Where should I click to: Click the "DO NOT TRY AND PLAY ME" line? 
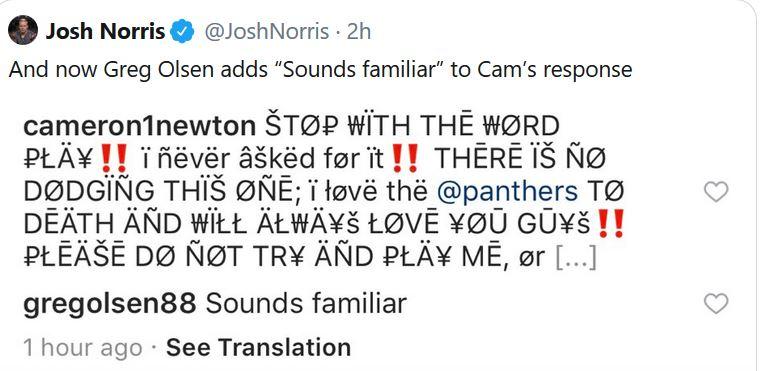click(x=264, y=258)
